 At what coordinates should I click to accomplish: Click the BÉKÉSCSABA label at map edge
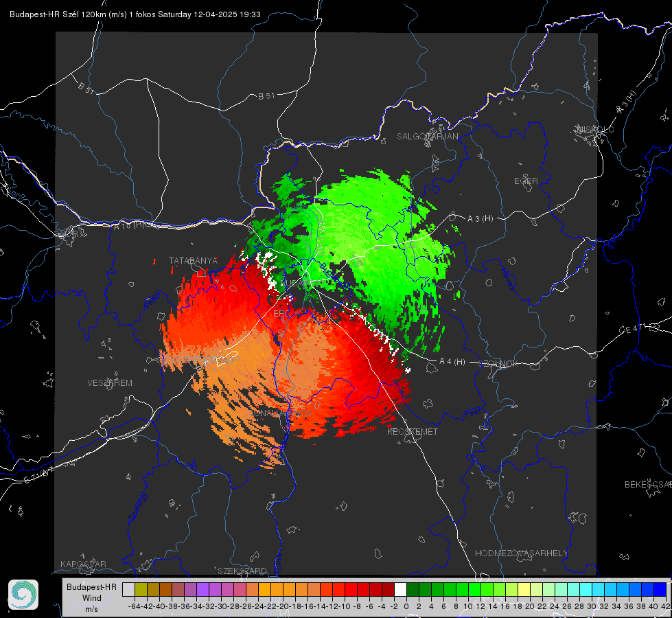(648, 484)
